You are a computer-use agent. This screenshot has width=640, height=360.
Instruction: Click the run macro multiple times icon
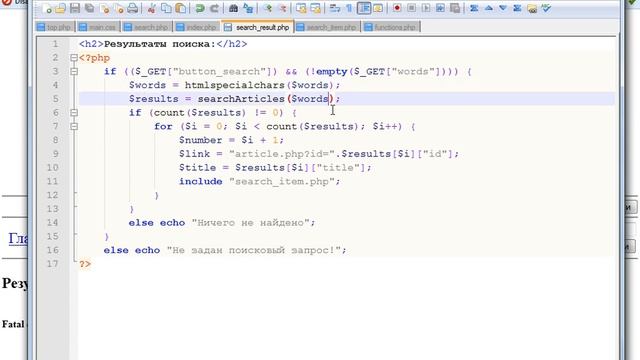[x=440, y=8]
